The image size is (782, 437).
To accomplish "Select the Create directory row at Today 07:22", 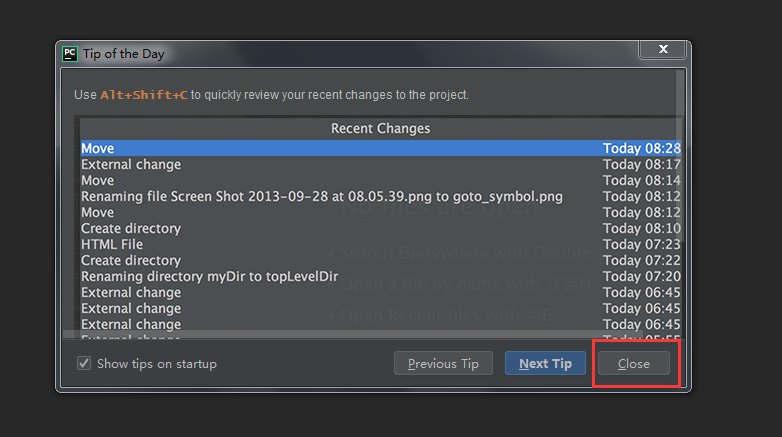I will tap(381, 260).
